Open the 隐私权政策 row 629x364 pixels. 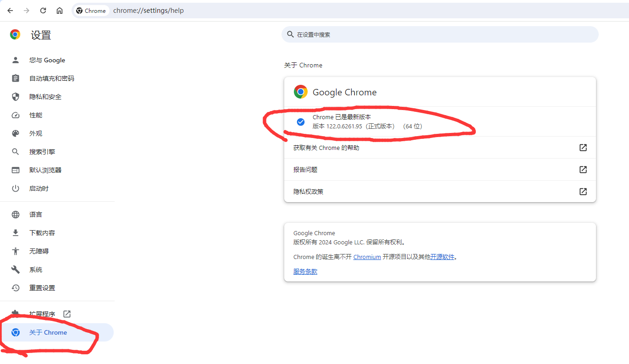(x=440, y=192)
